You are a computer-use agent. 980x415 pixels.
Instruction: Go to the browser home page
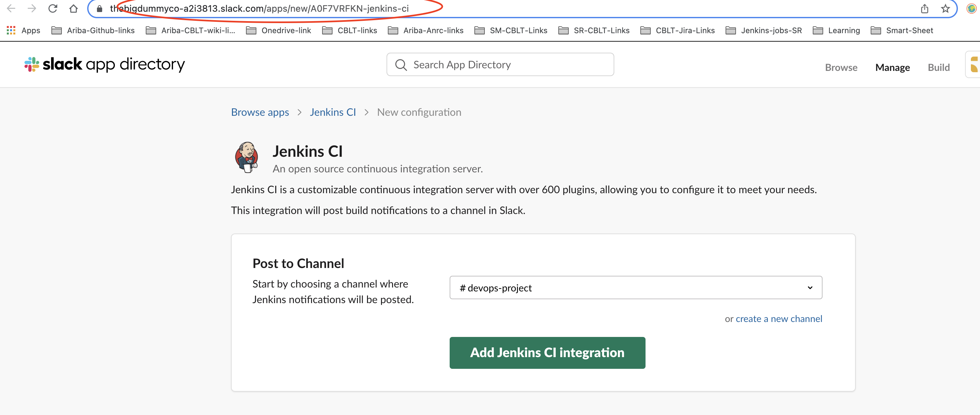[x=74, y=8]
